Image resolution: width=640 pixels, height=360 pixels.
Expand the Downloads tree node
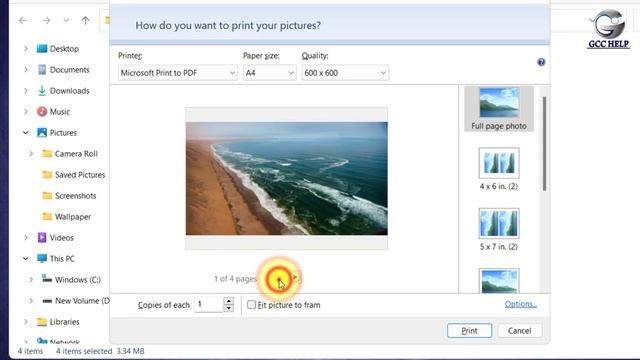(x=26, y=91)
